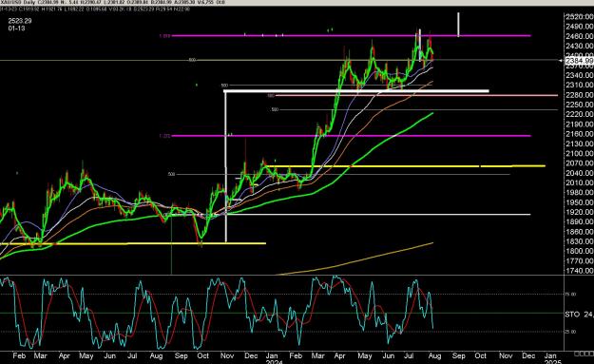This screenshot has height=364, width=594.
Task: Click the 1920.00 price axis label
Action: coord(579,212)
